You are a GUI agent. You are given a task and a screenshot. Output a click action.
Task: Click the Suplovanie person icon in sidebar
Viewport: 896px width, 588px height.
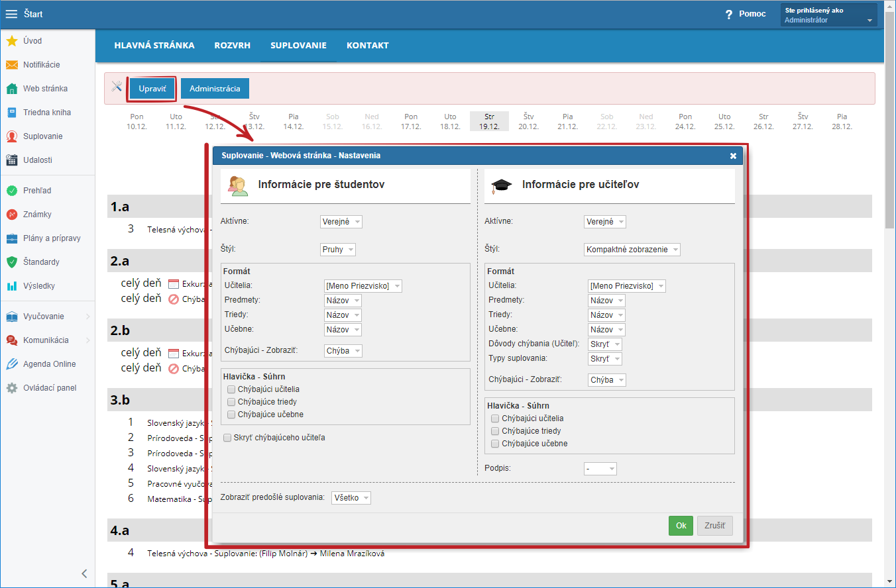tap(12, 136)
